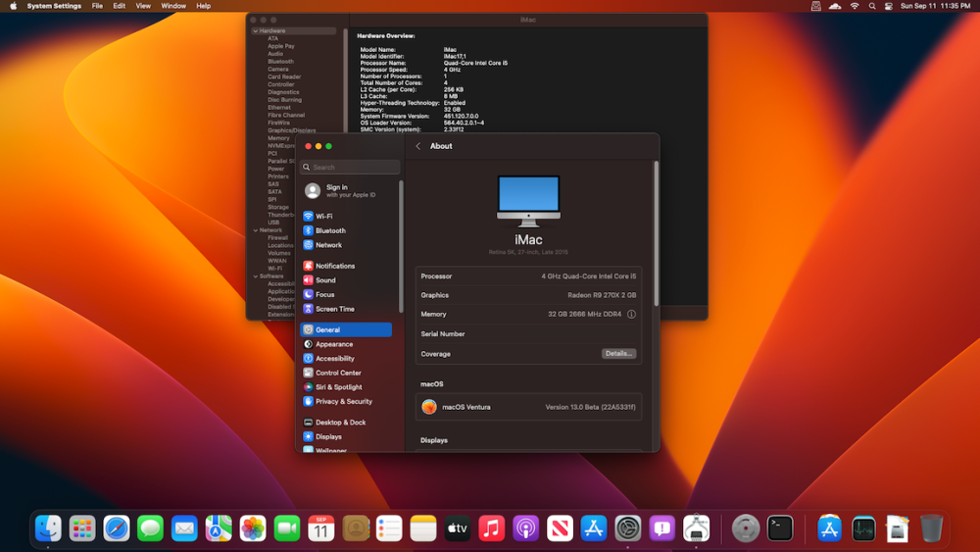Collapse the Hardware section in System Information

256,30
